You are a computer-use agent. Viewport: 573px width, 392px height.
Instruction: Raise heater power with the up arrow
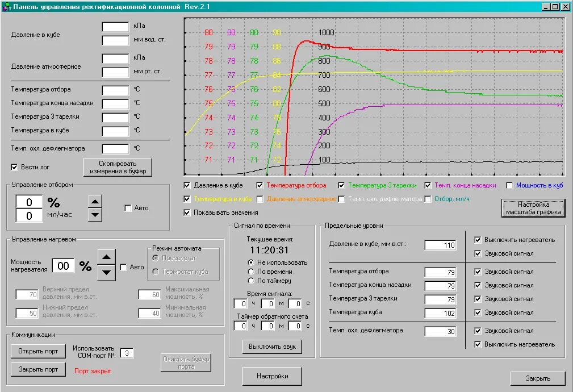coord(106,257)
